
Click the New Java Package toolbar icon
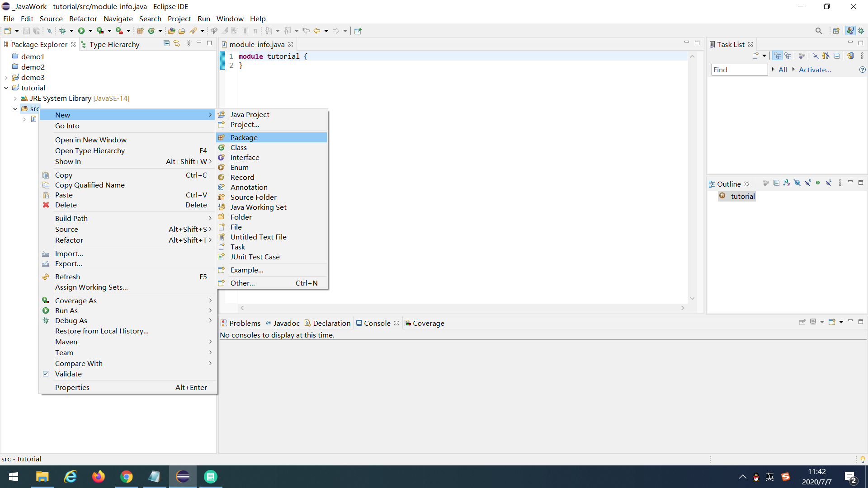pyautogui.click(x=140, y=31)
